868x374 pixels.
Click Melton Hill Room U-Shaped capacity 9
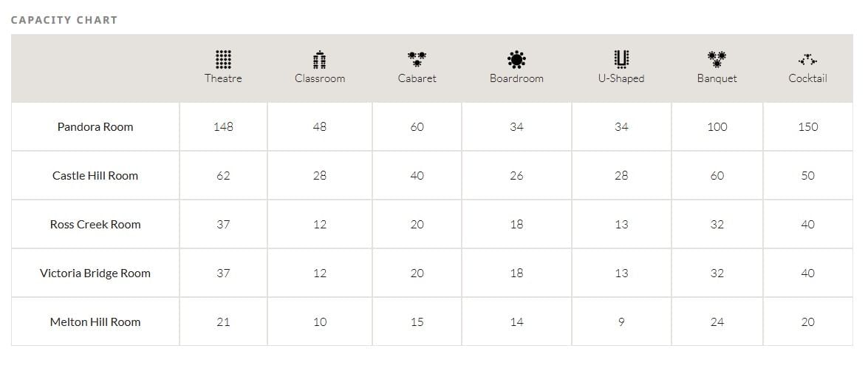(621, 322)
